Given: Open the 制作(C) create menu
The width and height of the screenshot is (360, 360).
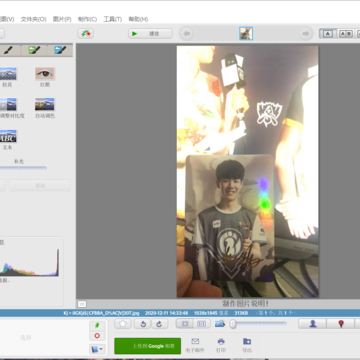Looking at the screenshot, I should (87, 19).
